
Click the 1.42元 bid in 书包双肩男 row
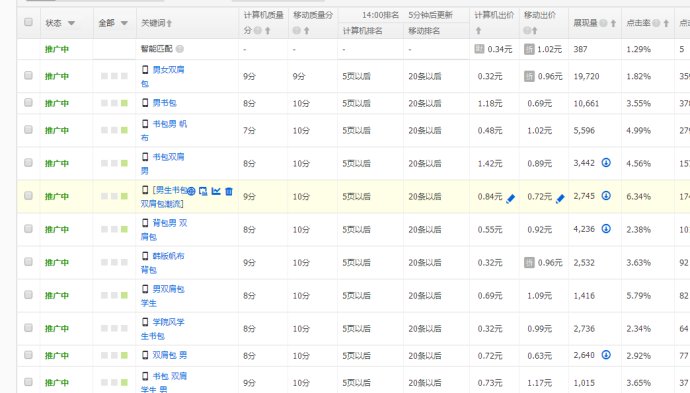point(490,163)
